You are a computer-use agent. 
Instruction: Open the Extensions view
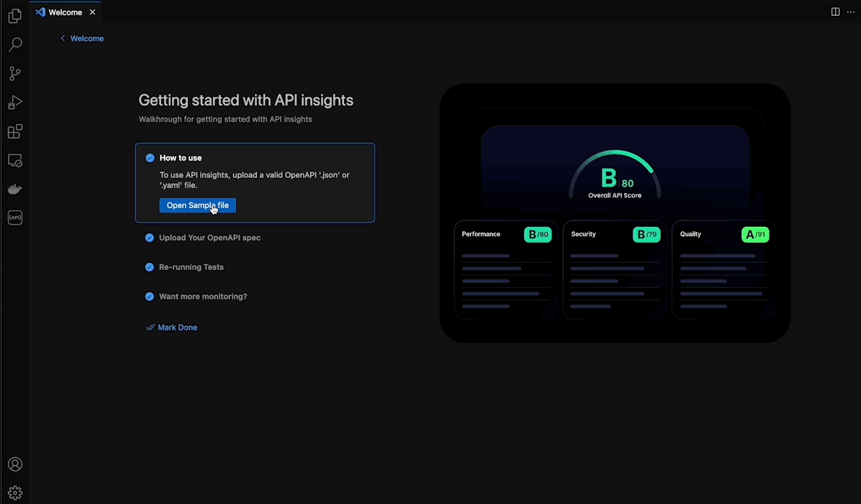coord(14,131)
